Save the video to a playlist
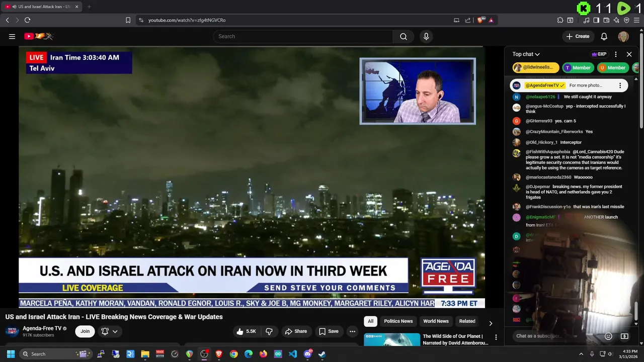644x362 pixels. [329, 331]
